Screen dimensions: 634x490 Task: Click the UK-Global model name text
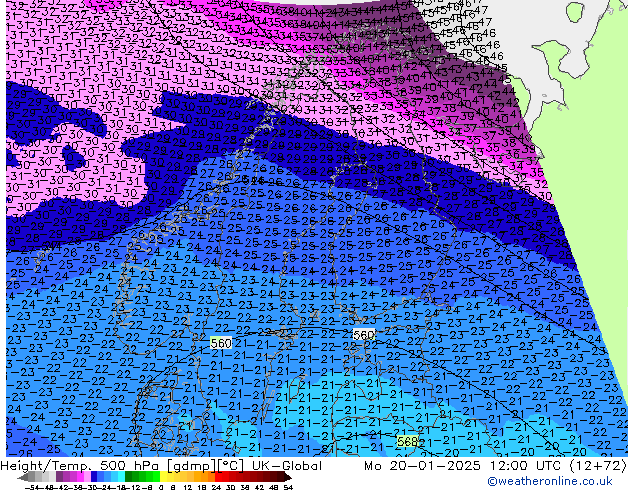pyautogui.click(x=287, y=466)
